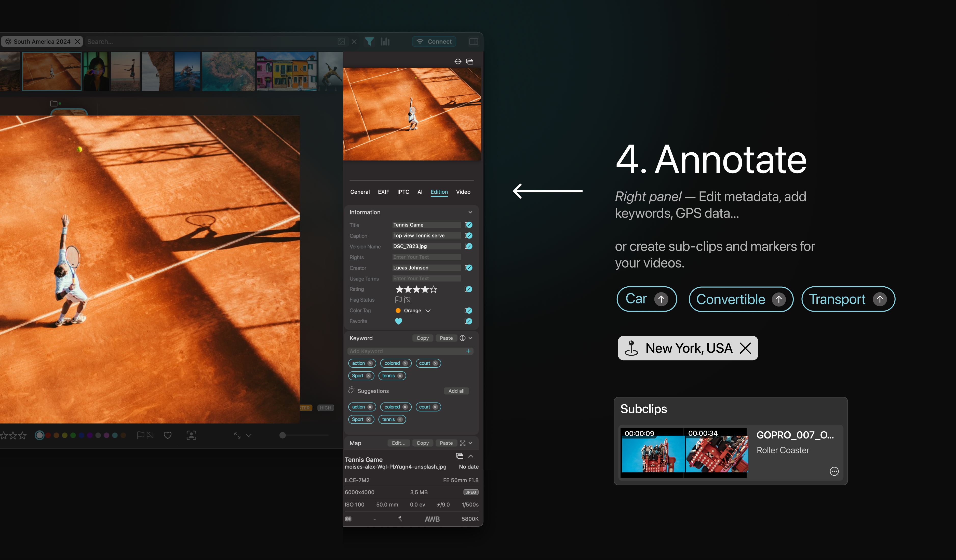
Task: Collapse the Keyword section chevron
Action: 470,338
